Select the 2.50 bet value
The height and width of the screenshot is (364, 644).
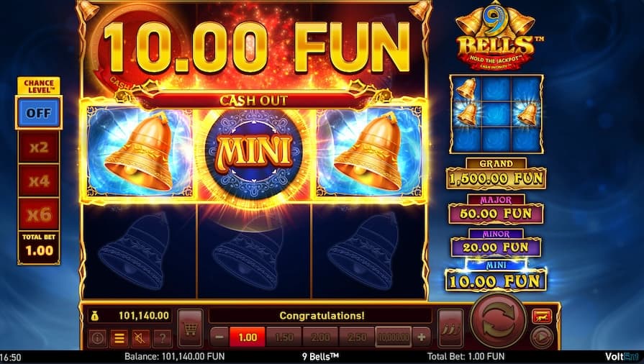pyautogui.click(x=357, y=337)
